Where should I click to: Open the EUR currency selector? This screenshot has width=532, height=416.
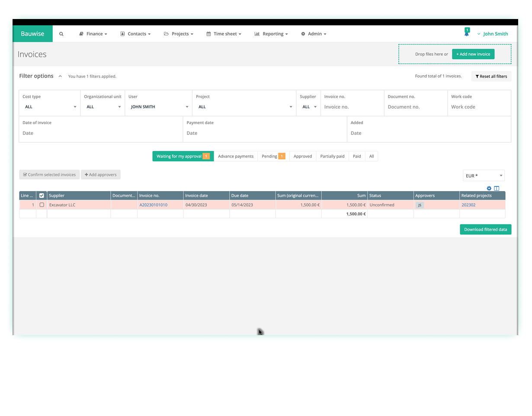pos(483,176)
